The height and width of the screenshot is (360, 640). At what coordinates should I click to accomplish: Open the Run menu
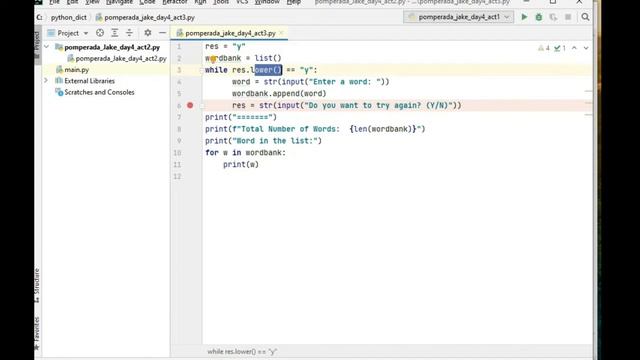(200, 2)
